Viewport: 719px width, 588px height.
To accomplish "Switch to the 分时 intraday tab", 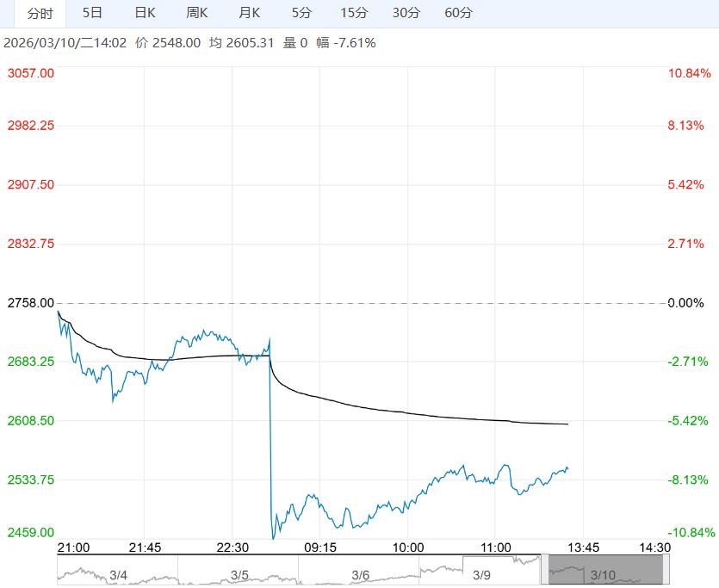I will click(x=40, y=13).
